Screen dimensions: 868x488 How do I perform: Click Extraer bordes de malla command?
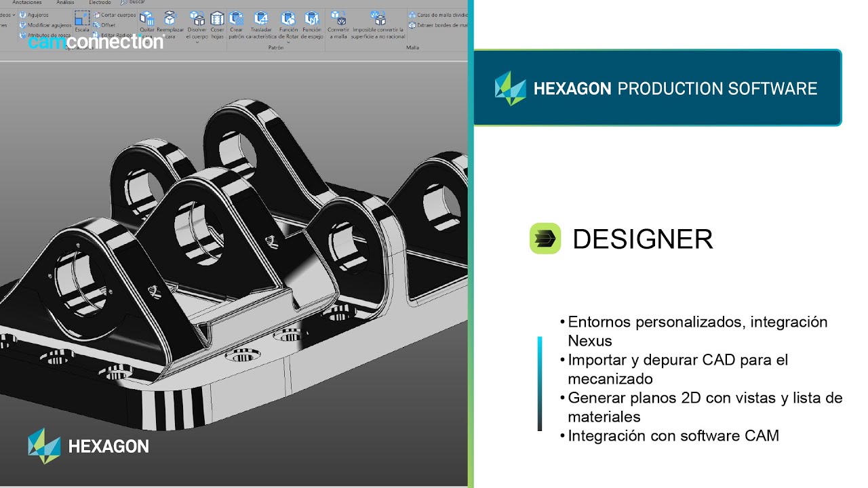click(438, 25)
